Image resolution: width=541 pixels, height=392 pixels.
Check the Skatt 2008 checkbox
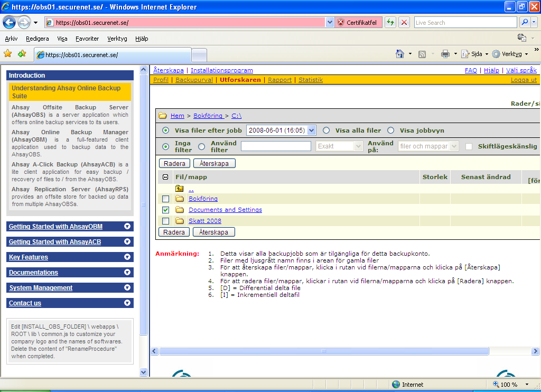click(165, 221)
